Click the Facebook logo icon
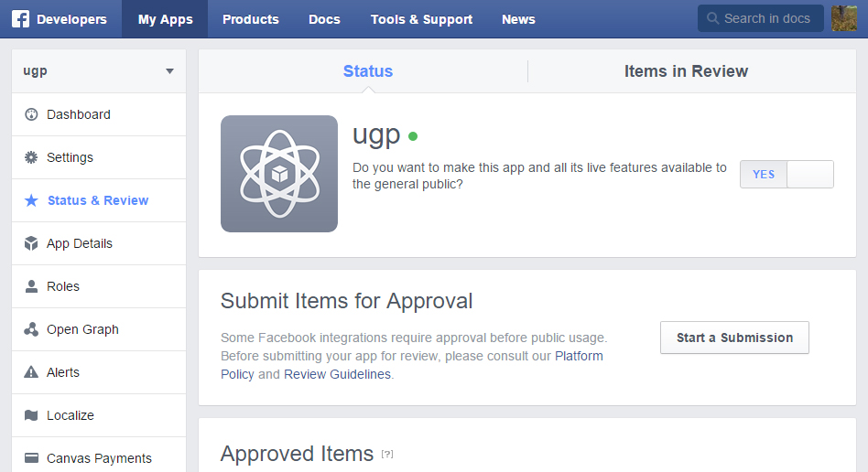The width and height of the screenshot is (868, 472). pyautogui.click(x=20, y=19)
